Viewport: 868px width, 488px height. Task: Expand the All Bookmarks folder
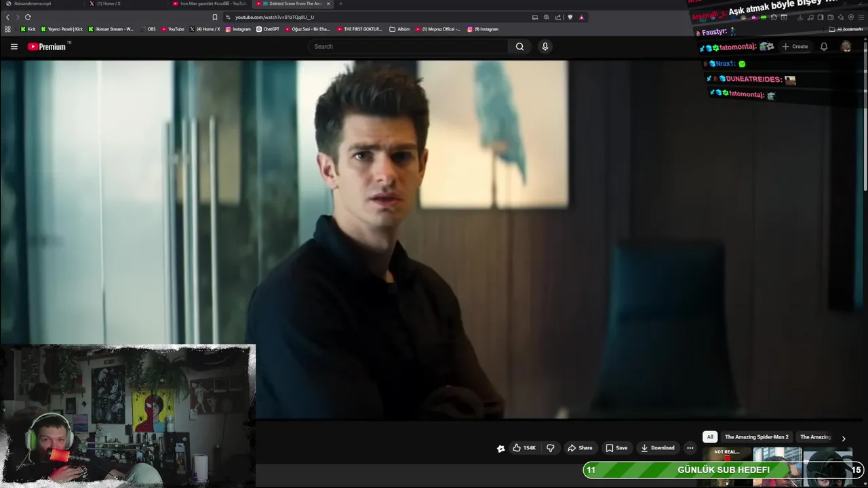pyautogui.click(x=846, y=29)
